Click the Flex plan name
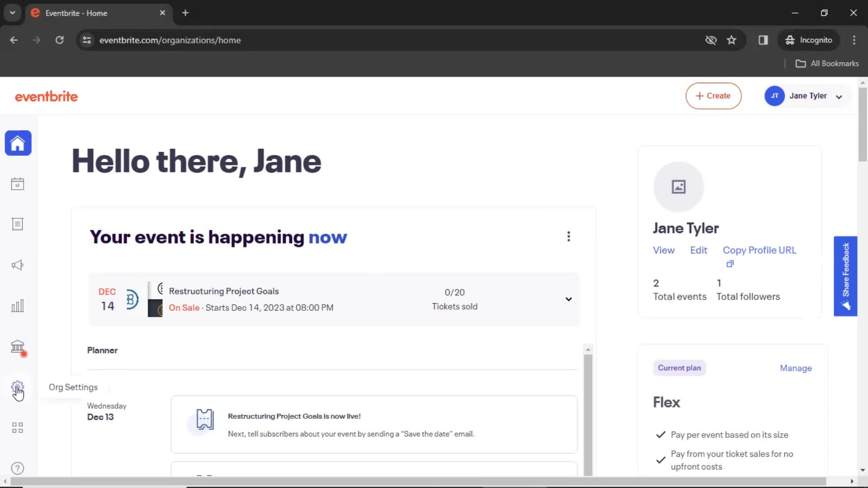Image resolution: width=868 pixels, height=488 pixels. click(666, 402)
